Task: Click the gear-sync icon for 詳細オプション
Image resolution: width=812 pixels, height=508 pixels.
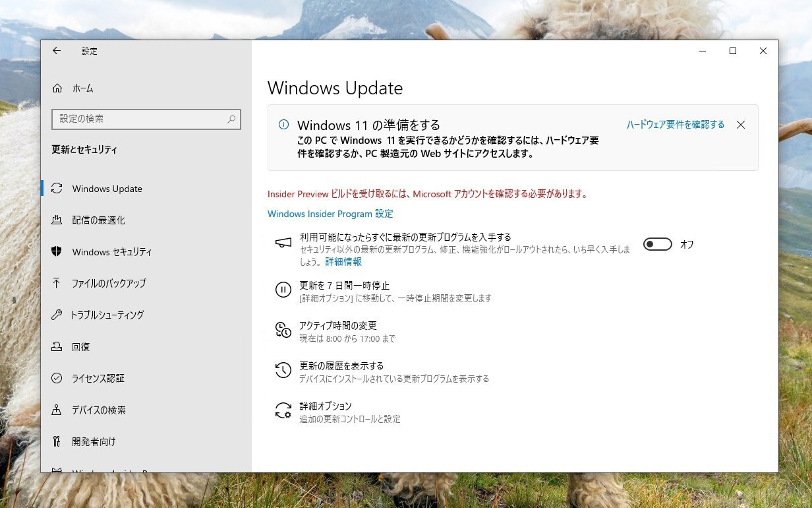Action: (x=283, y=410)
